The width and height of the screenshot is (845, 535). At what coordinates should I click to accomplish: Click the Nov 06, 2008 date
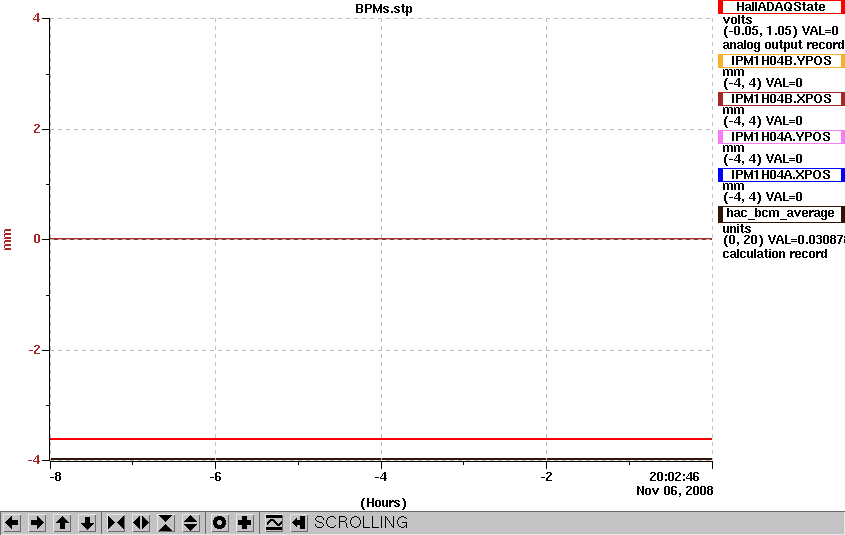tap(675, 491)
